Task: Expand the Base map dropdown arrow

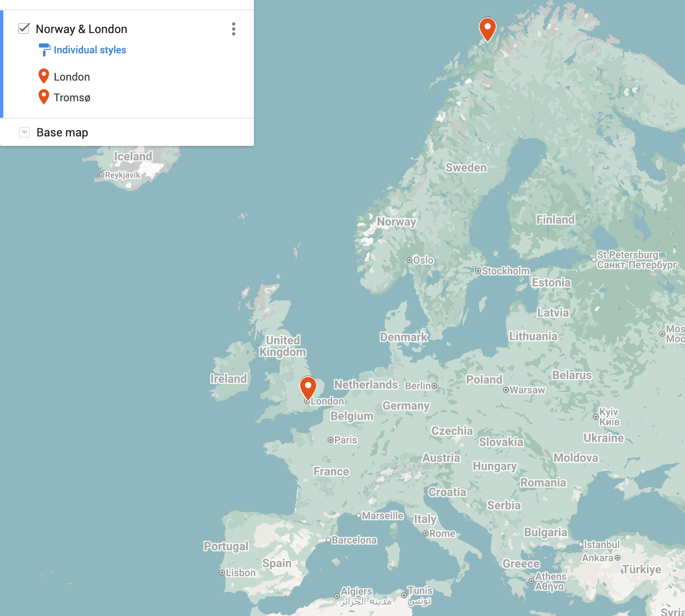Action: pos(24,132)
